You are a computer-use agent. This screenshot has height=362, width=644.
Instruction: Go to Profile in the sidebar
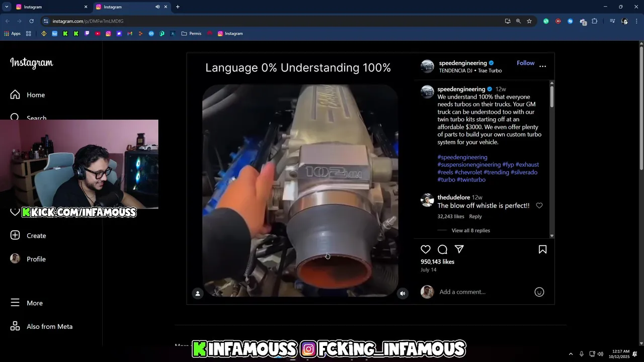pyautogui.click(x=29, y=259)
